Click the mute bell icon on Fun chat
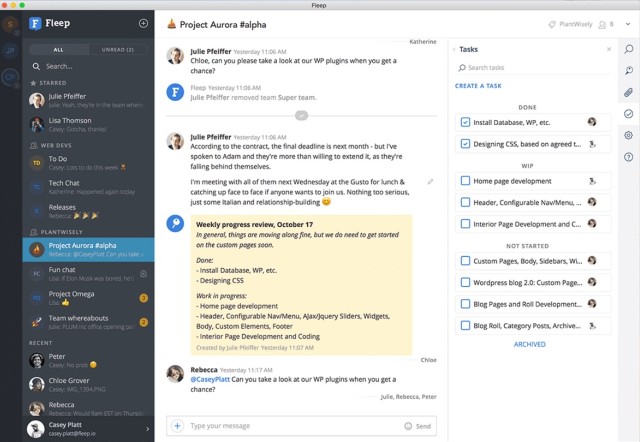640x442 pixels. point(144,273)
